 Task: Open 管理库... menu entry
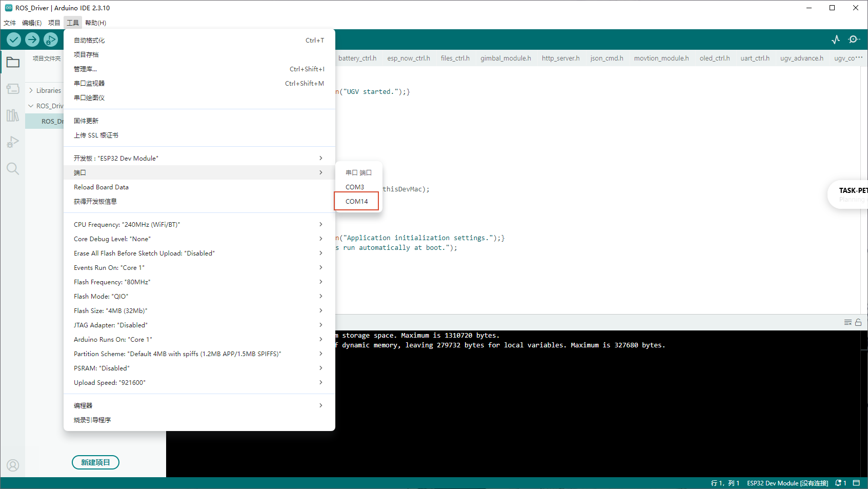199,69
